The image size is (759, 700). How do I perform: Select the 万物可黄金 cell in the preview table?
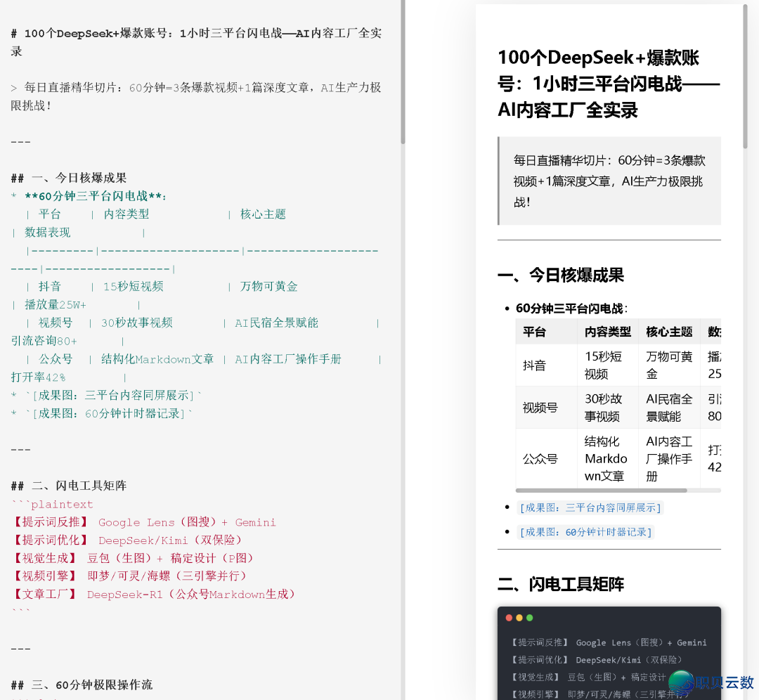click(670, 365)
